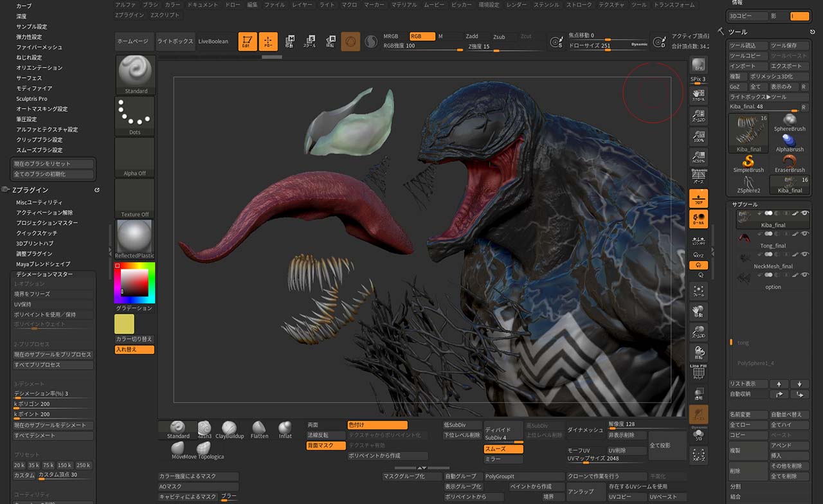Expand the 分割 (Split) section

735,487
